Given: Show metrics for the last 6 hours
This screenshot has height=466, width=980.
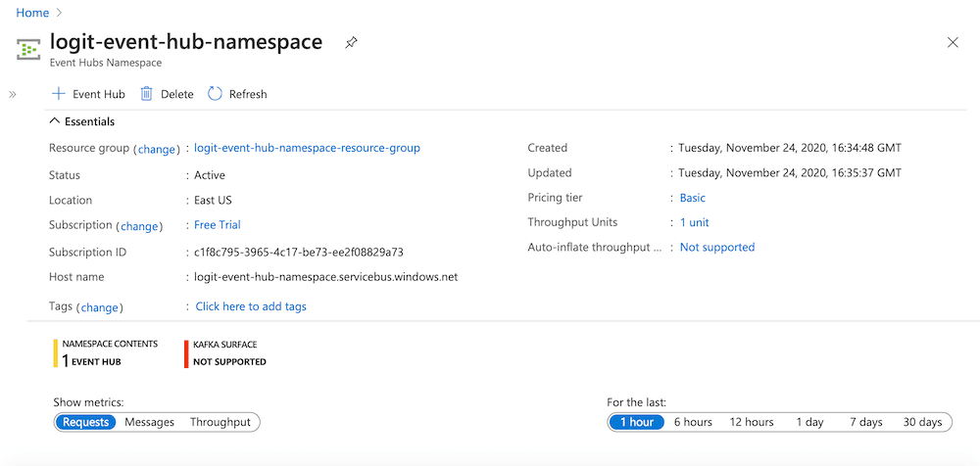Looking at the screenshot, I should [x=692, y=422].
